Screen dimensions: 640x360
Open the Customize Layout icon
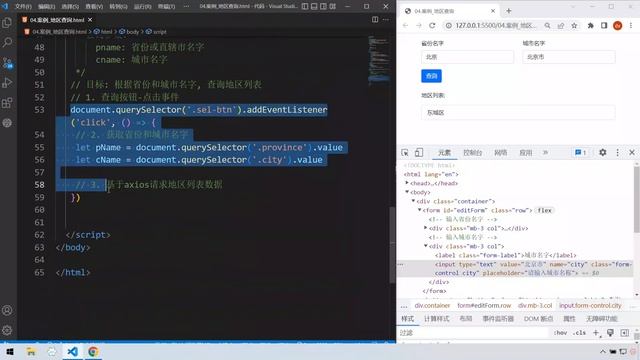tap(333, 6)
